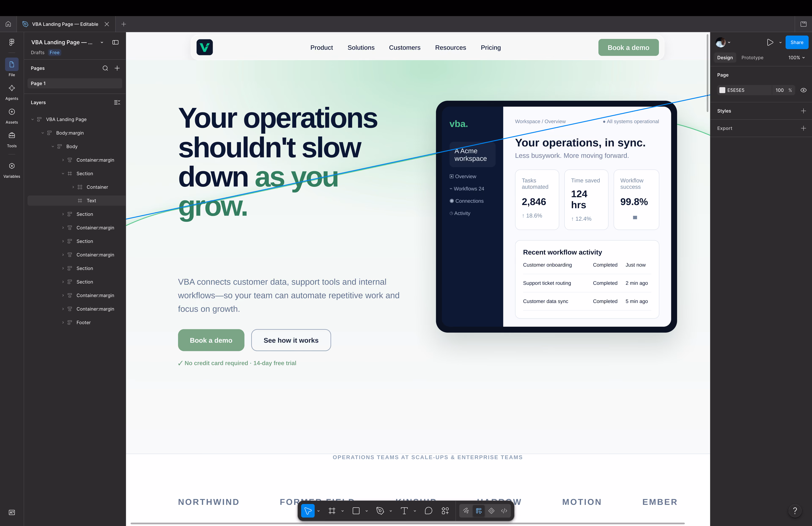Image resolution: width=812 pixels, height=526 pixels.
Task: Select the Comment tool
Action: click(428, 511)
